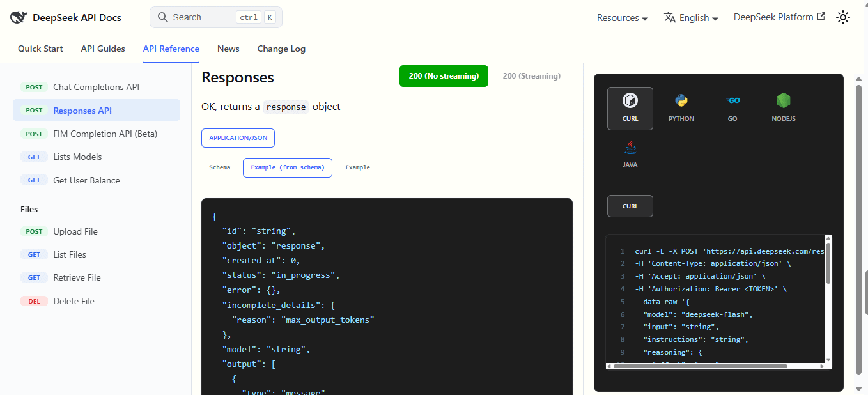Select the 200 (Streaming) response tab
868x395 pixels.
click(x=532, y=76)
